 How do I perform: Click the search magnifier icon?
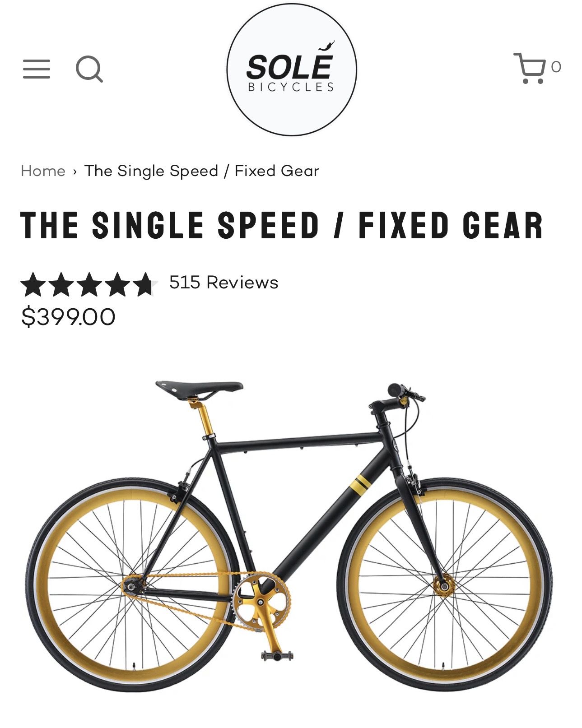89,69
